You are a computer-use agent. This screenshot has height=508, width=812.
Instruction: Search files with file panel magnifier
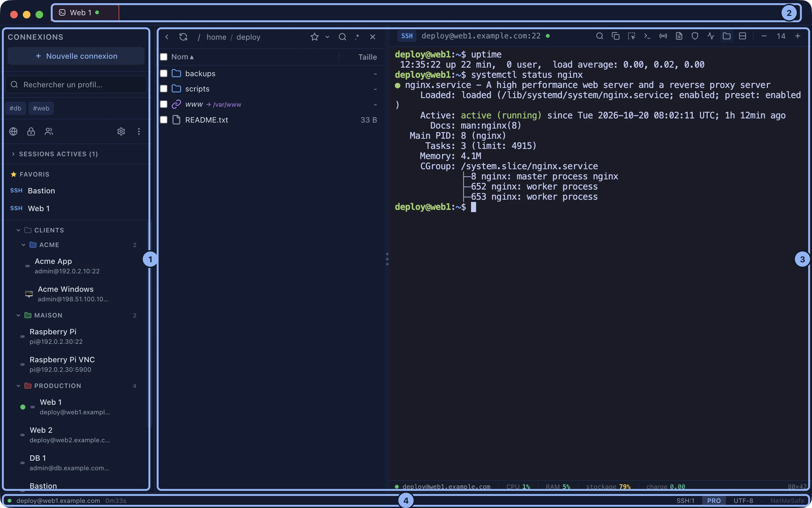pos(342,37)
